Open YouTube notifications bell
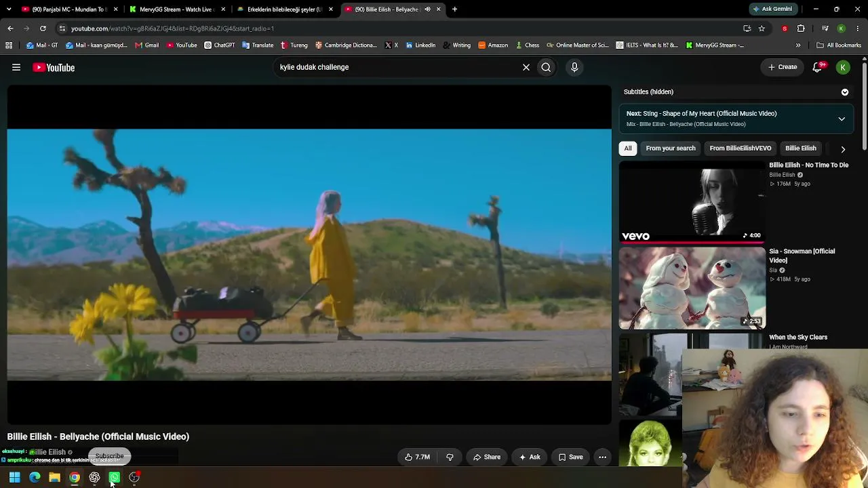 click(818, 67)
